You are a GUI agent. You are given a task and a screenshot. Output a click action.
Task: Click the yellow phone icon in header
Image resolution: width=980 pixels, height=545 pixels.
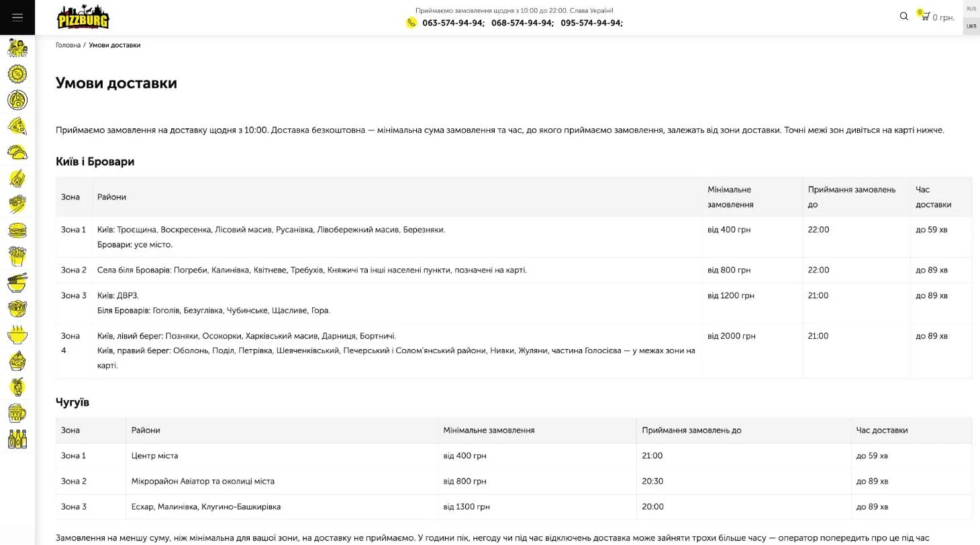pos(411,23)
